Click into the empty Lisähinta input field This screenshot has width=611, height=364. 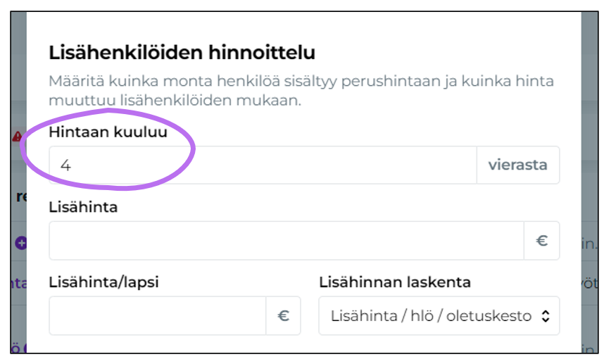(286, 241)
